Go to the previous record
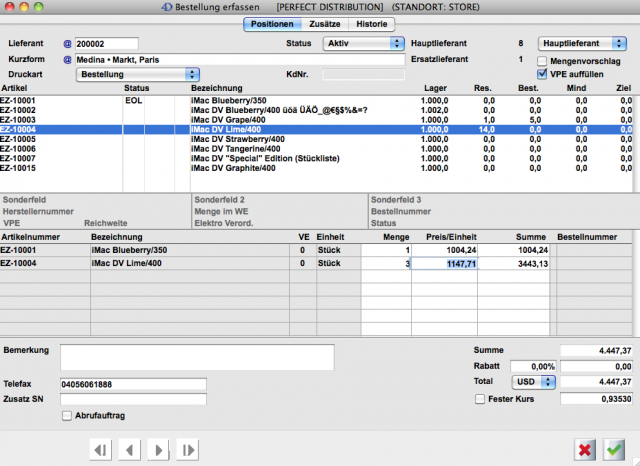Viewport: 640px width, 466px height. pos(129,450)
